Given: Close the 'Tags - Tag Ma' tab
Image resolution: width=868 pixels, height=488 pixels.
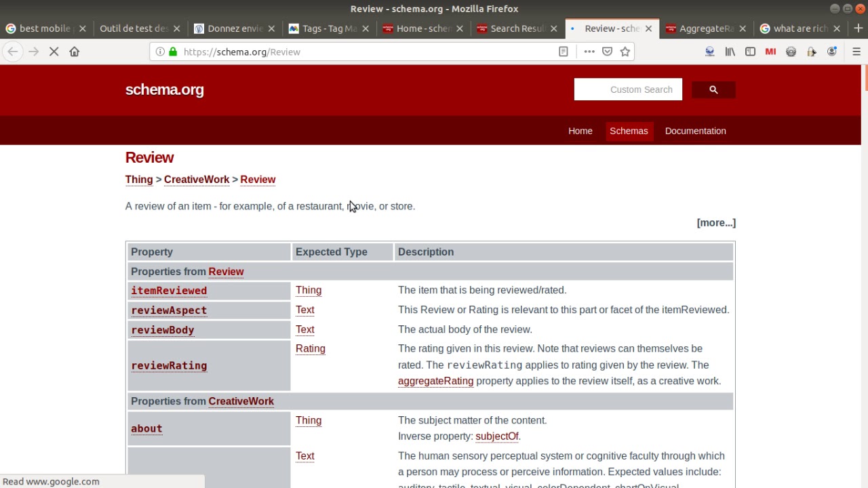Looking at the screenshot, I should [x=366, y=28].
